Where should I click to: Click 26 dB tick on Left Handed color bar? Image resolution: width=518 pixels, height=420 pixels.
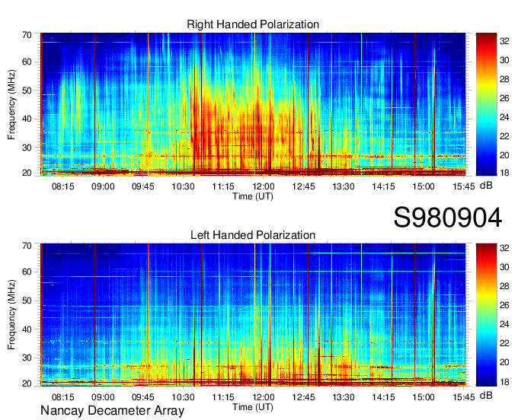tap(504, 306)
